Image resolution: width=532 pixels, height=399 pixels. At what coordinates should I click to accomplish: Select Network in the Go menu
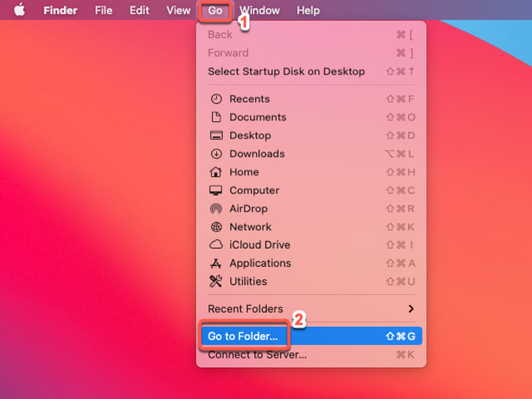tap(311, 227)
